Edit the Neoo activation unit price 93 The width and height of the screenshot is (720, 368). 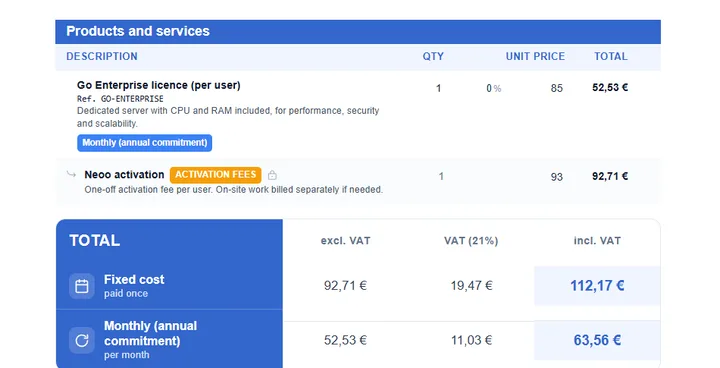(557, 177)
